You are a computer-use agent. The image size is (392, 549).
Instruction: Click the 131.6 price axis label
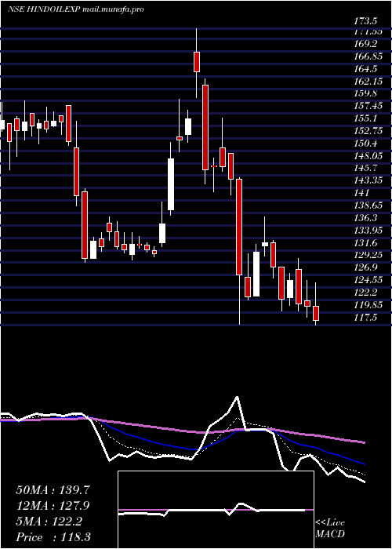[365, 242]
